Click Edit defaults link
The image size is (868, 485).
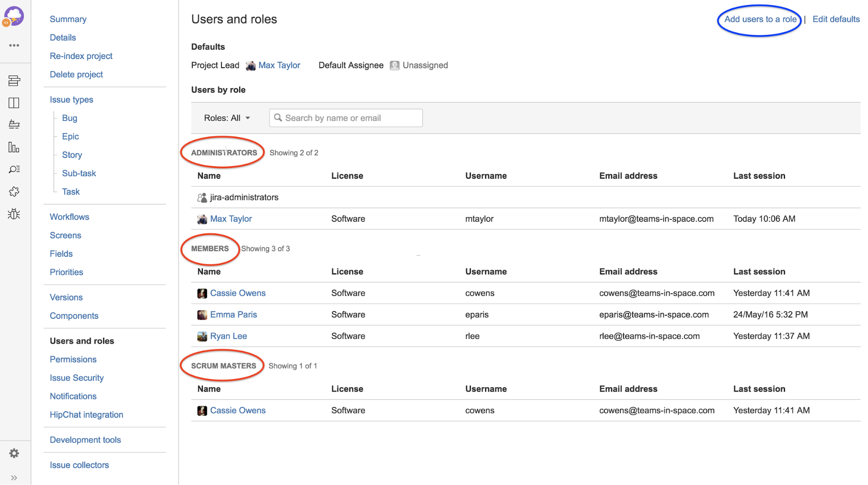pyautogui.click(x=836, y=19)
